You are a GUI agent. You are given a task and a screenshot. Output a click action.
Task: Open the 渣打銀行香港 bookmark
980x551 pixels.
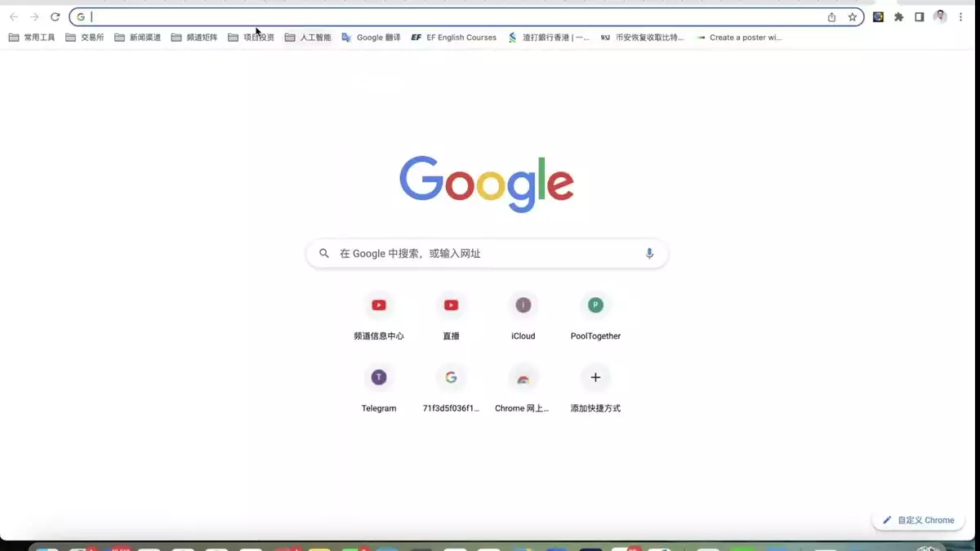coord(549,38)
